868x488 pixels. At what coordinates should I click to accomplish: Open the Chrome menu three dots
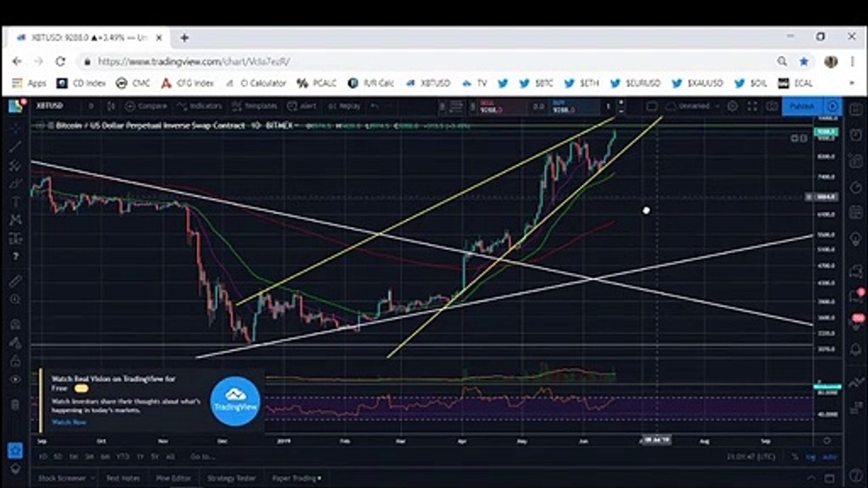[852, 61]
